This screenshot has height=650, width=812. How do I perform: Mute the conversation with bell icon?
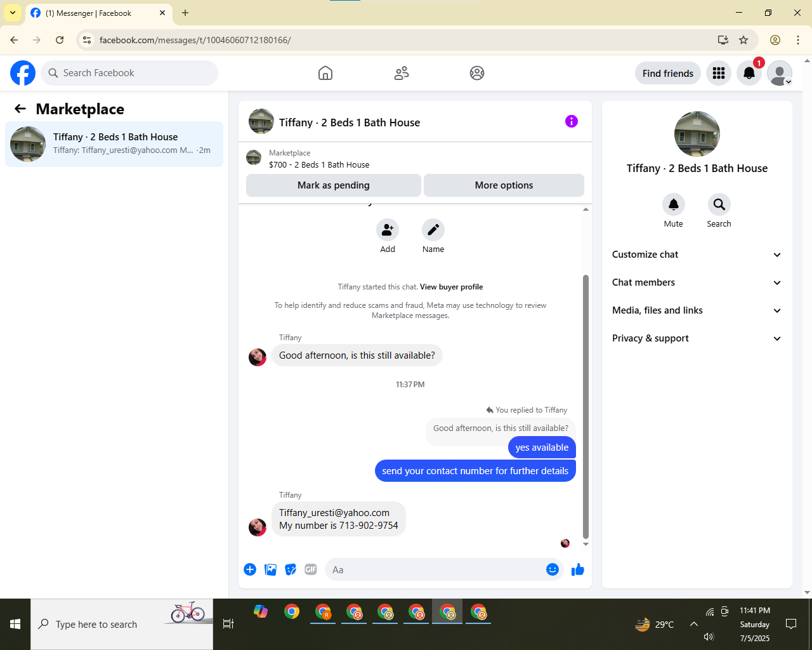(x=674, y=204)
